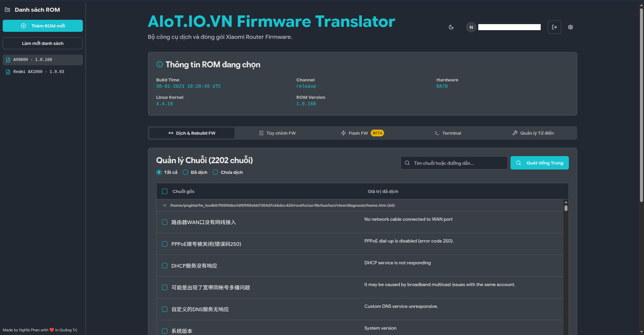Click the Tìm chuỗi hoặc đường dẫn search field
The image size is (644, 335).
pos(453,163)
